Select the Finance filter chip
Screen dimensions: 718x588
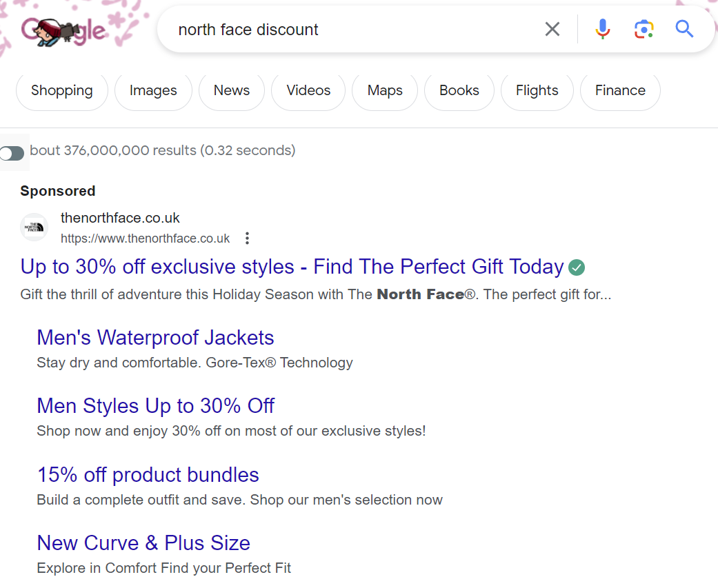point(620,90)
